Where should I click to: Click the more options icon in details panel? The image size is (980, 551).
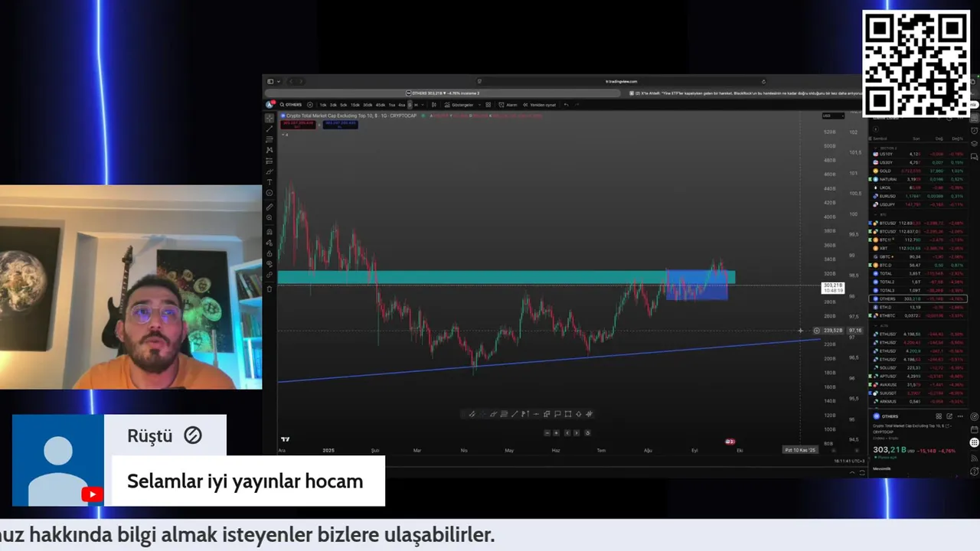pyautogui.click(x=960, y=416)
